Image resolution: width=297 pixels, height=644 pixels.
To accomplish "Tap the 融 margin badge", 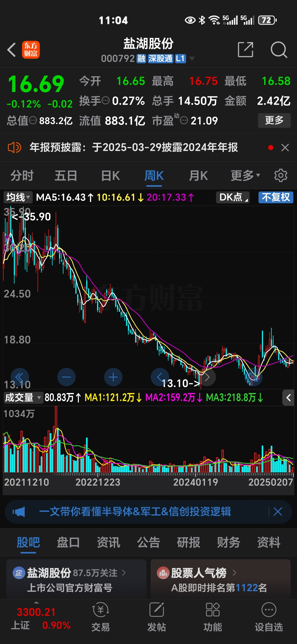I will point(141,59).
